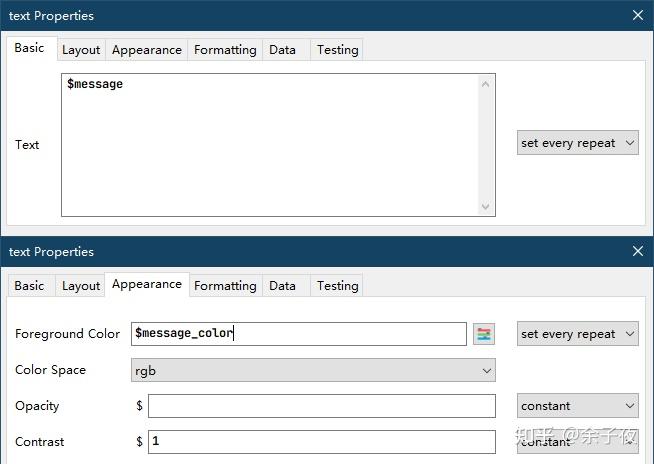Switch to Layout tab in top dialog
The height and width of the screenshot is (464, 654).
pos(81,50)
